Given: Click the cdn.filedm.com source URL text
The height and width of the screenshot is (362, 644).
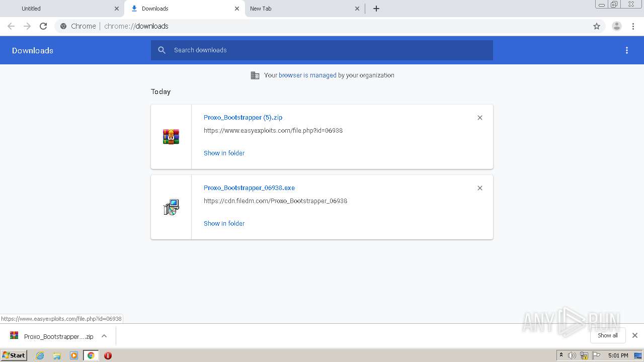Looking at the screenshot, I should [275, 201].
